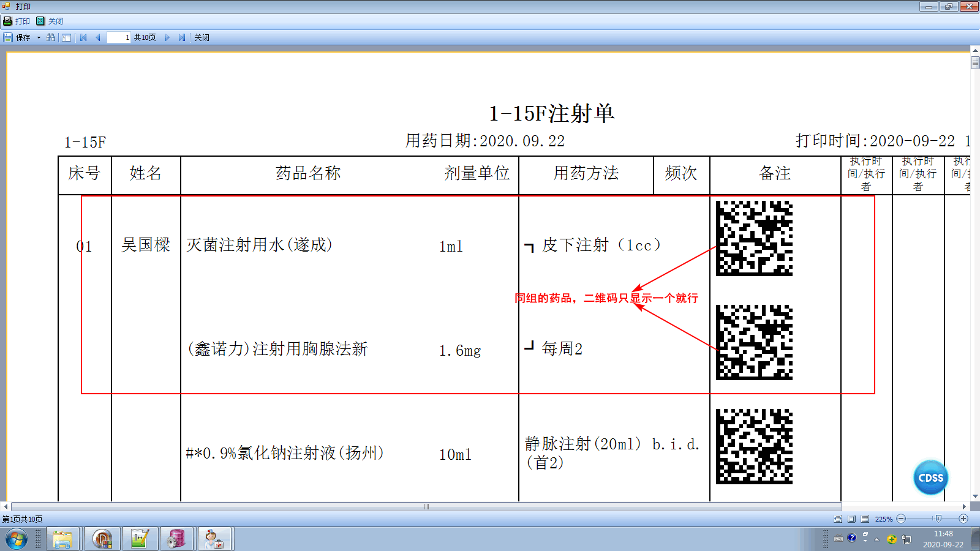
Task: Click the 用药方法 column header
Action: click(586, 173)
